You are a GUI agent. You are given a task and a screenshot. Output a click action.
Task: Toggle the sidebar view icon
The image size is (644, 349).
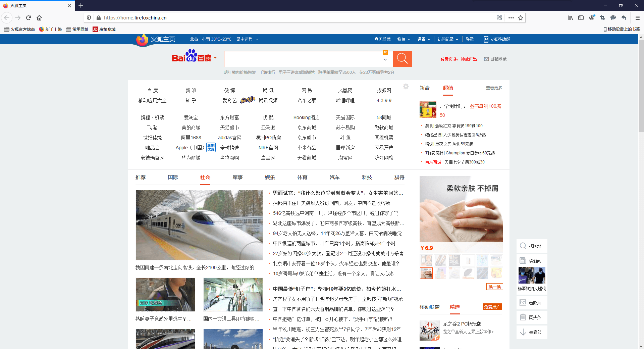point(581,18)
